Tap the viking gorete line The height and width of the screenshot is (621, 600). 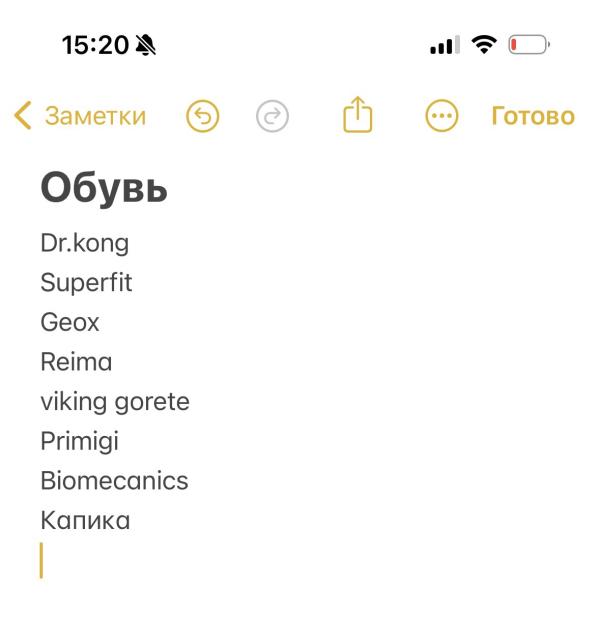coord(115,402)
